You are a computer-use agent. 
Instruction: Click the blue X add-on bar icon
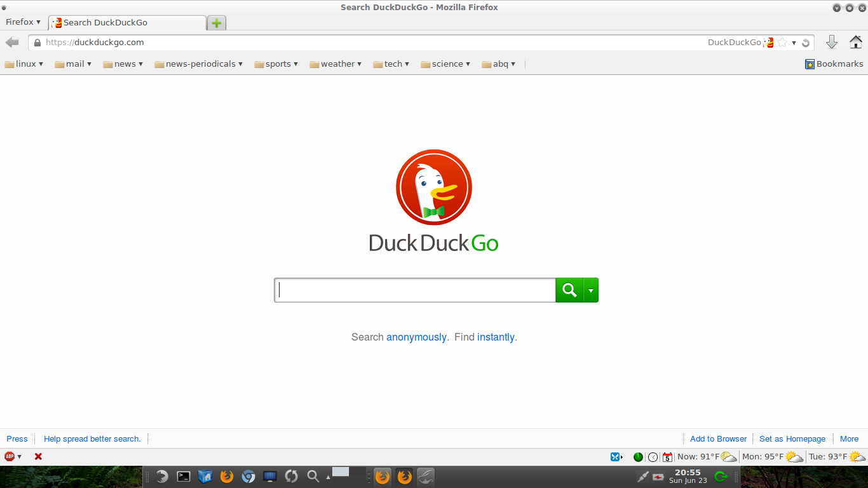[x=616, y=457]
